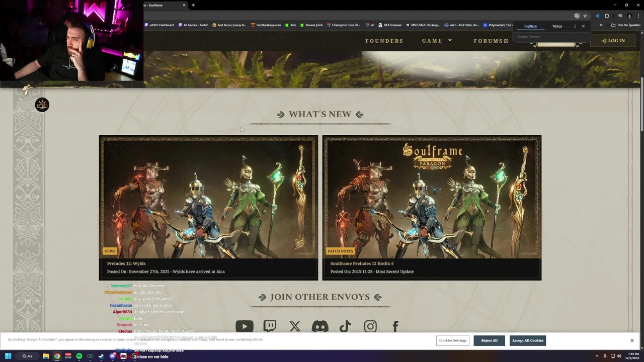
Task: Open the Instagram social icon
Action: (370, 327)
